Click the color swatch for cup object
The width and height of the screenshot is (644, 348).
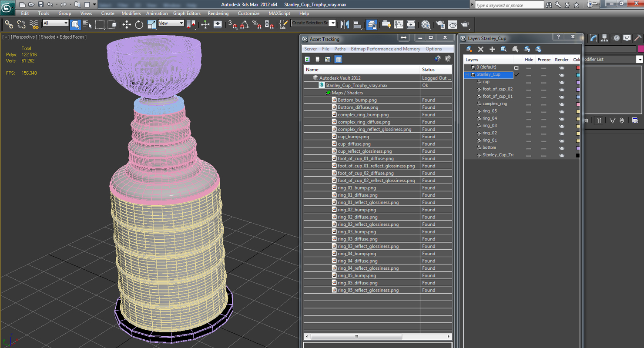pyautogui.click(x=578, y=82)
